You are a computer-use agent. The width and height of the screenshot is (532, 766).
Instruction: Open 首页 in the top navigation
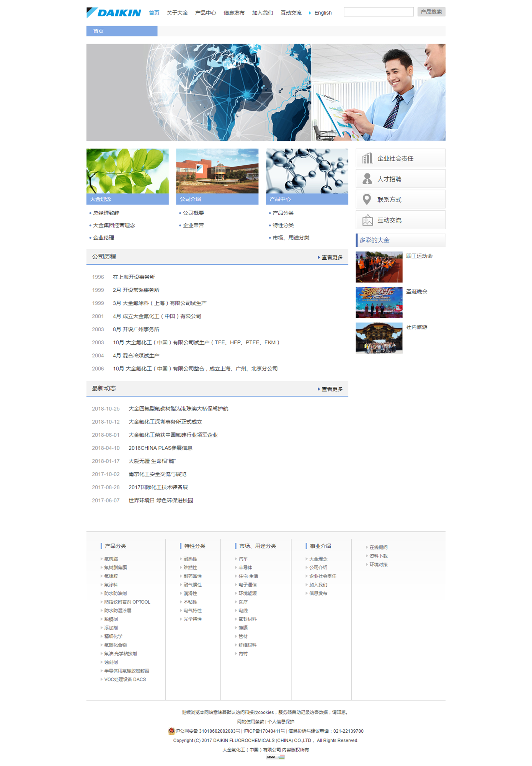(x=154, y=13)
